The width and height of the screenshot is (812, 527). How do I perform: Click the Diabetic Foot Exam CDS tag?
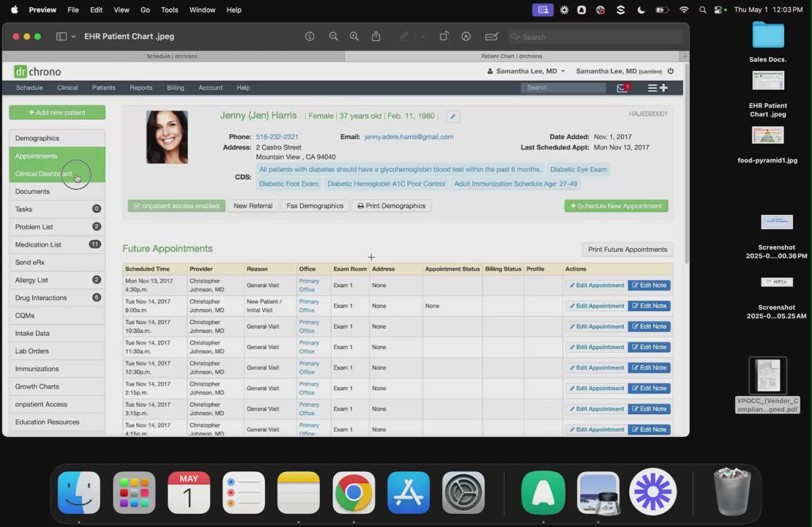pos(288,184)
